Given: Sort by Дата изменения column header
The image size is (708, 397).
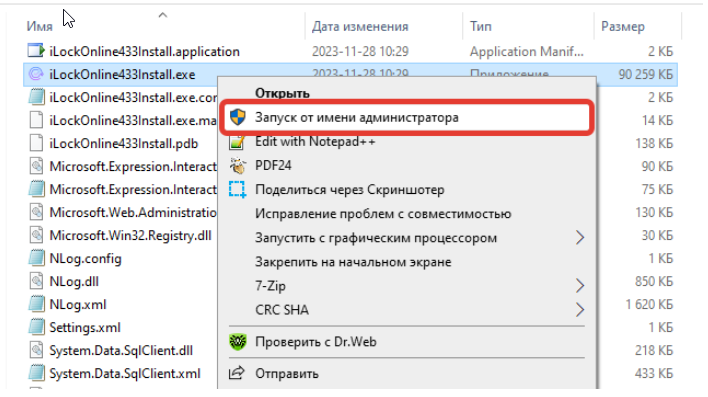Looking at the screenshot, I should click(x=360, y=27).
